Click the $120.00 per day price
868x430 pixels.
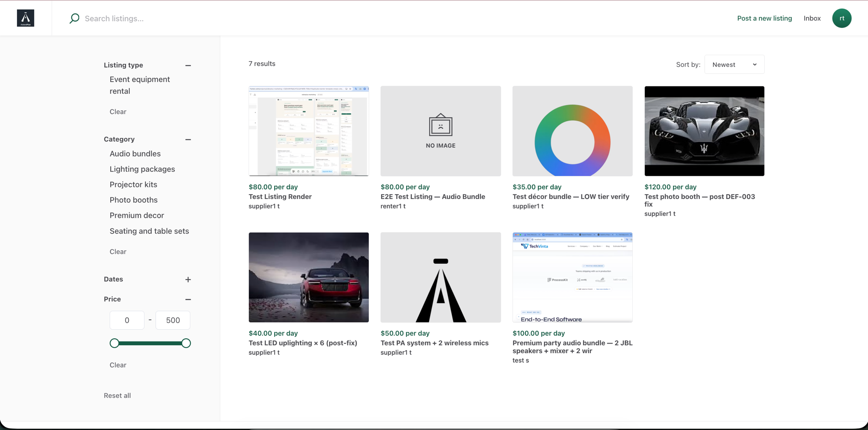[x=671, y=187]
